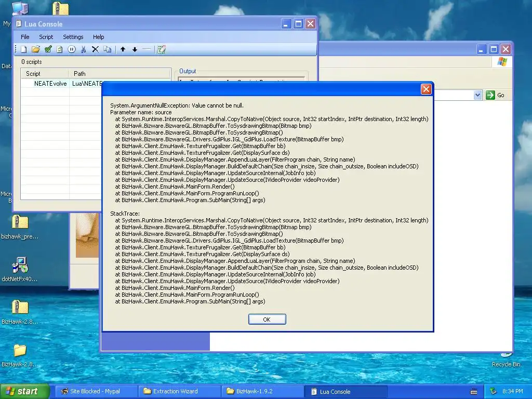Click the Reload Script icon
Viewport: 532px width, 399px height.
coord(60,49)
